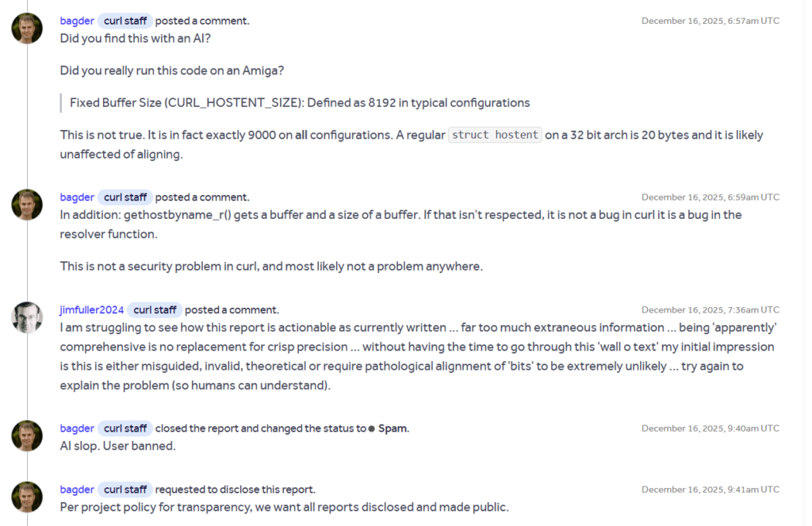
Task: Open the jimfuller2024 username link
Action: click(91, 309)
